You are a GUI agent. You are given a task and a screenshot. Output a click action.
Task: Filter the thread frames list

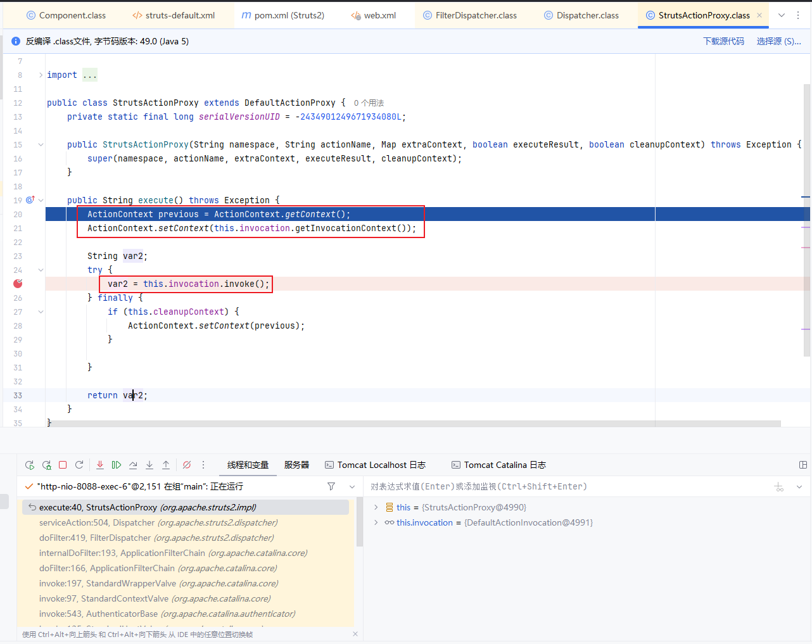click(331, 486)
